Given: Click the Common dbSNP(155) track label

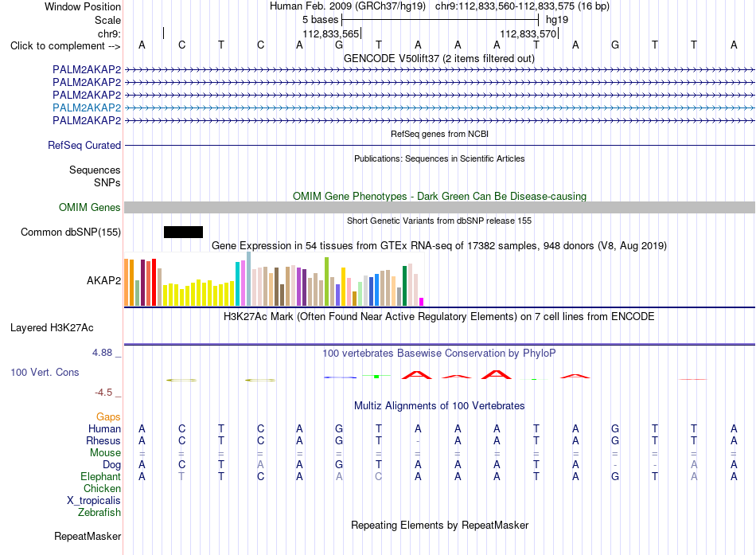Looking at the screenshot, I should 71,233.
